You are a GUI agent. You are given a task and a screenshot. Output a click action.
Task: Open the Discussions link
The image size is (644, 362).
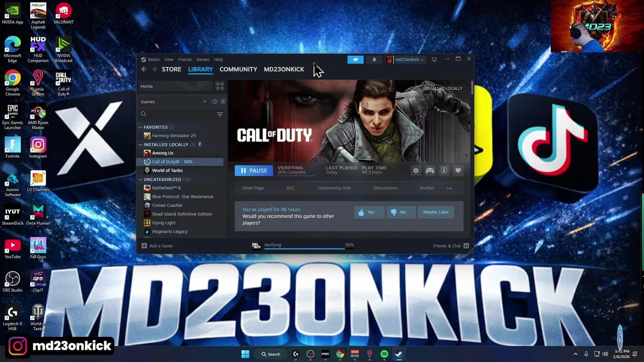pos(385,188)
